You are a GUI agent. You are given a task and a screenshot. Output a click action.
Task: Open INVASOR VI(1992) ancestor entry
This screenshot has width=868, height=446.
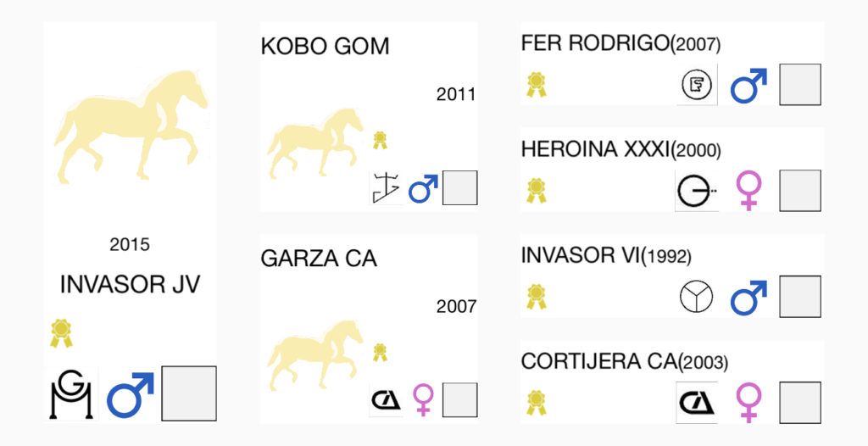pyautogui.click(x=606, y=255)
